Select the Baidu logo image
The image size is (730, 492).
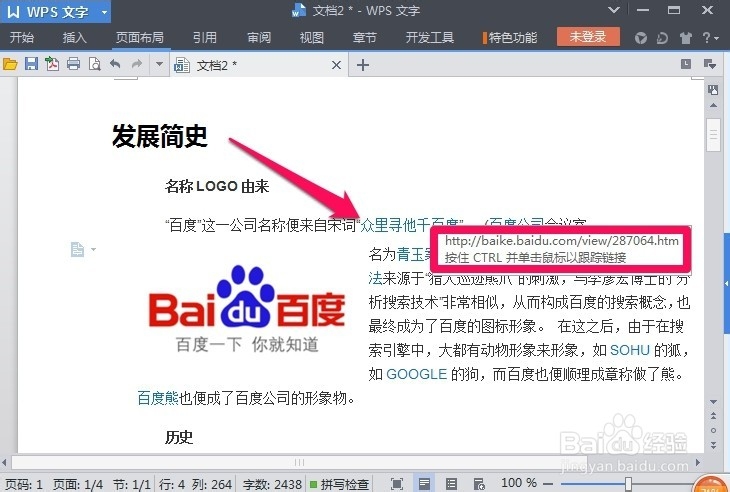(247, 308)
